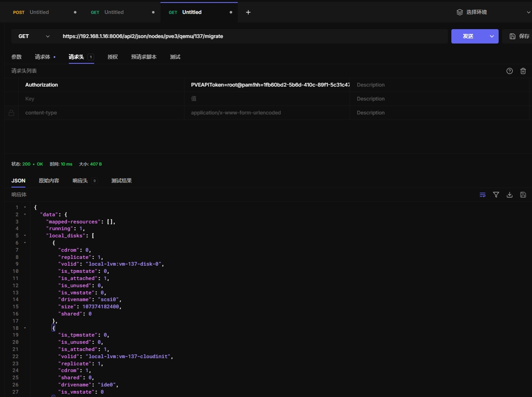532x397 pixels.
Task: Open the 响应头 response headers tab
Action: coord(80,181)
